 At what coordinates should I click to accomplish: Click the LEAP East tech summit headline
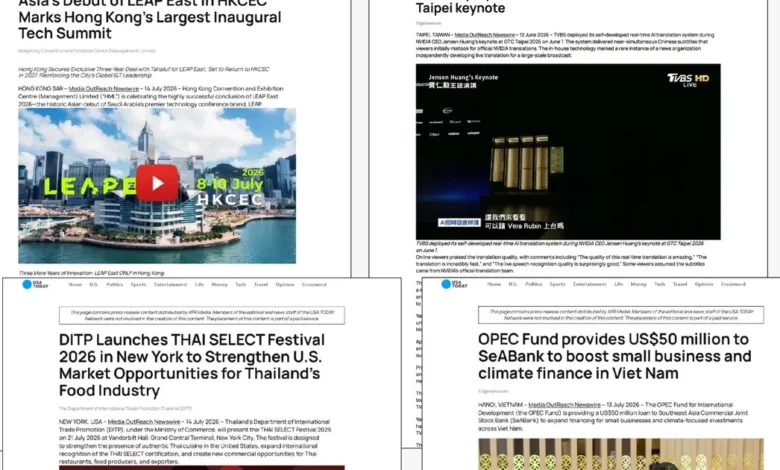tap(150, 19)
